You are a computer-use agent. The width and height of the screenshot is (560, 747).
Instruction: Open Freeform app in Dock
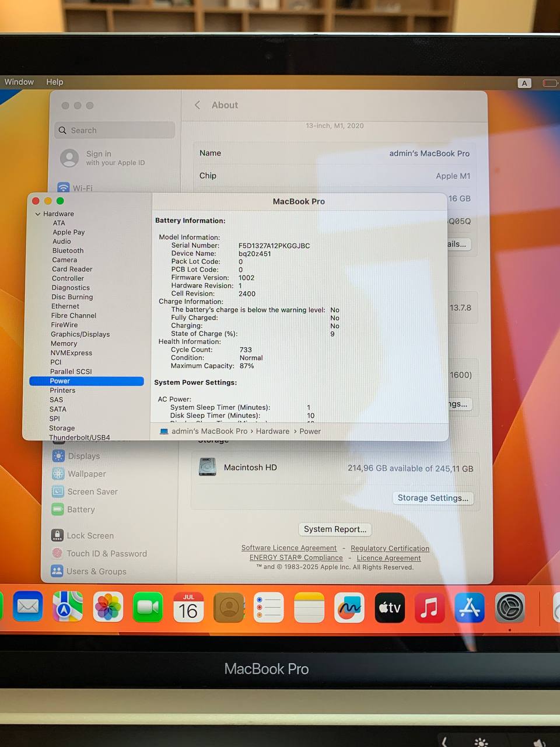pos(349,607)
